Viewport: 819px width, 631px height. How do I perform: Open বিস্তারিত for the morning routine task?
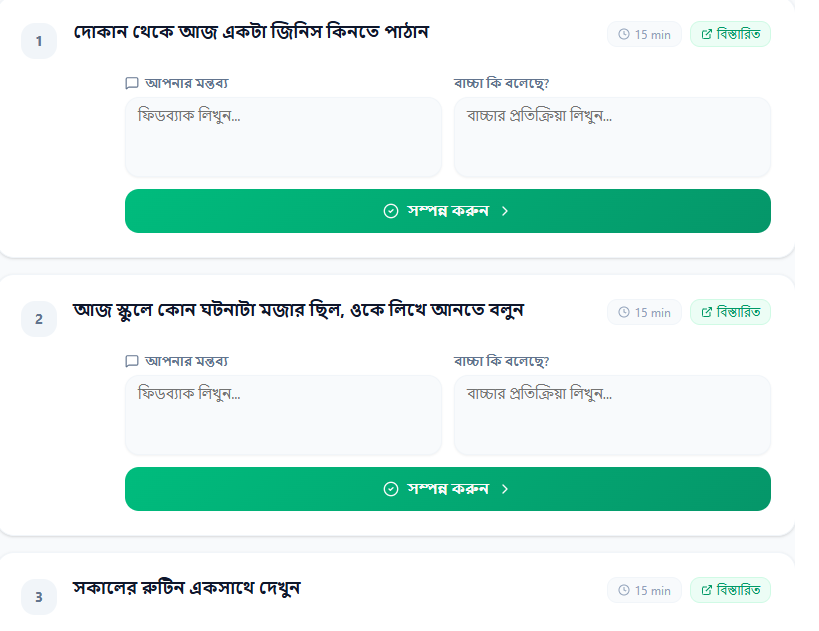(x=731, y=590)
